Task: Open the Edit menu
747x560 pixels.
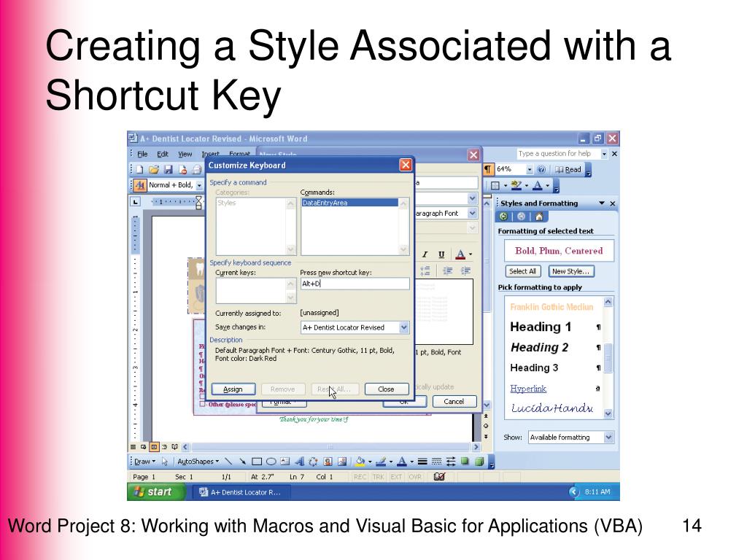Action: coord(163,154)
